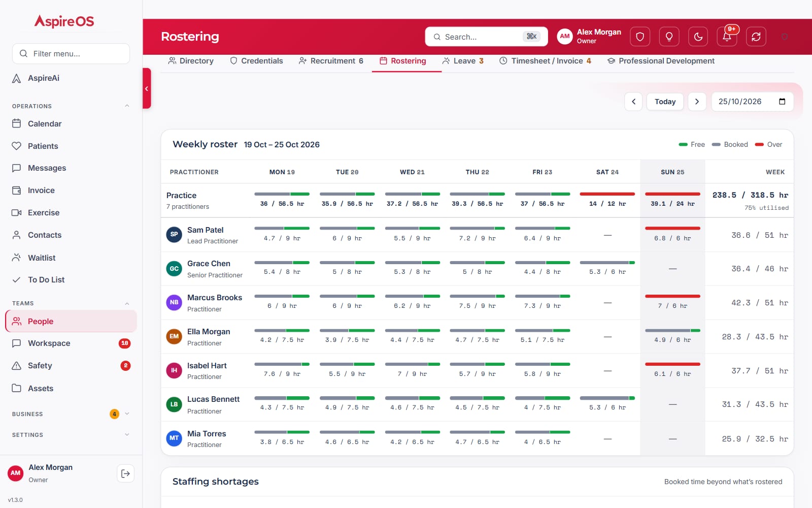
Task: Open Contacts in the sidebar
Action: [x=71, y=235]
